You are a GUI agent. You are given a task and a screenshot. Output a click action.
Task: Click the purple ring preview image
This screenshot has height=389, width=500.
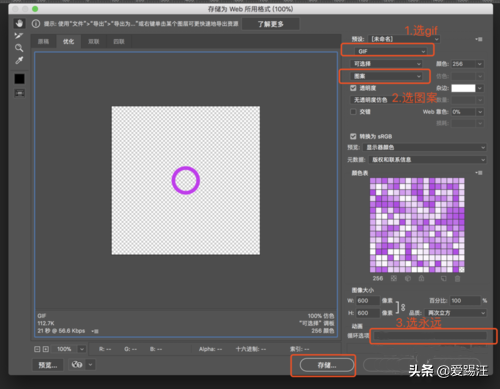[186, 180]
